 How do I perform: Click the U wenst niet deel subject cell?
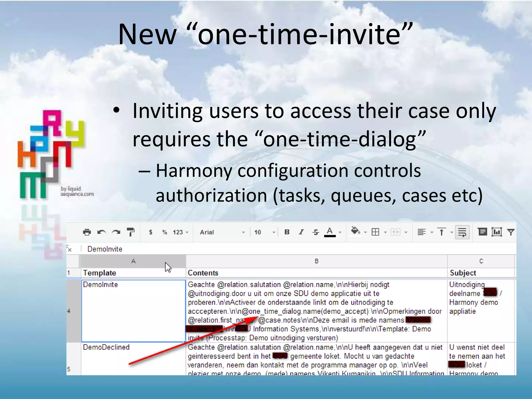481,359
